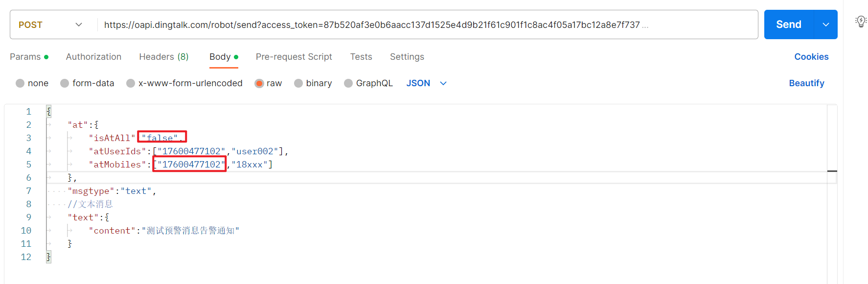Screen dimensions: 868x284
Task: Open the JSON format dropdown
Action: point(426,83)
